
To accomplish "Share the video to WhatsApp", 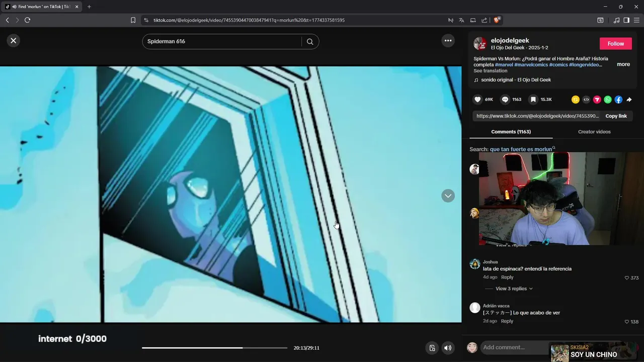I will click(608, 100).
